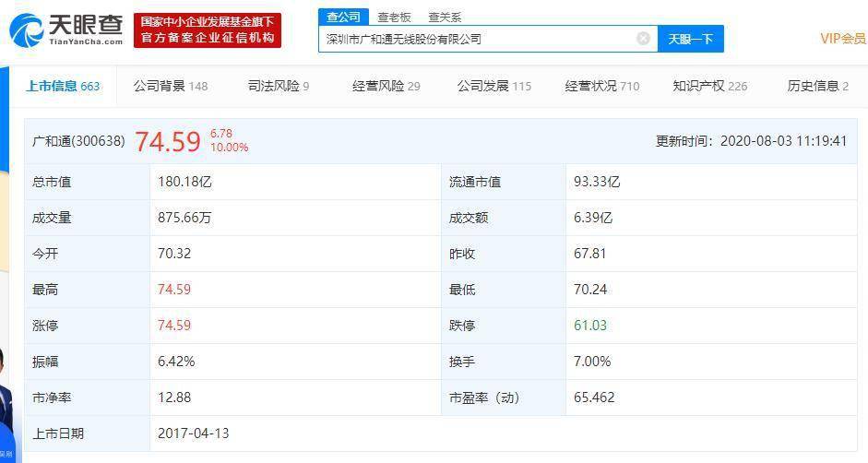
Task: Click the amplitude value 6.42%
Action: pyautogui.click(x=176, y=362)
